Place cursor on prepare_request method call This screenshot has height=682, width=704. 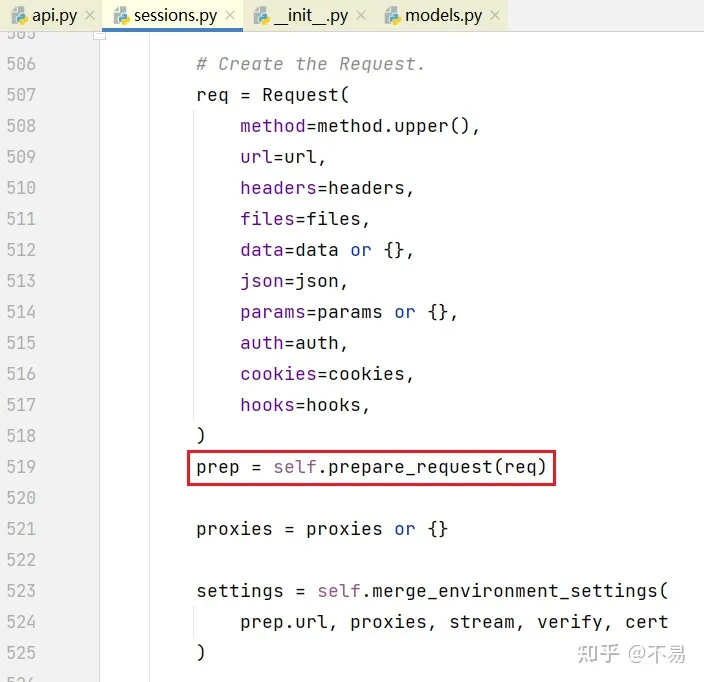(410, 467)
